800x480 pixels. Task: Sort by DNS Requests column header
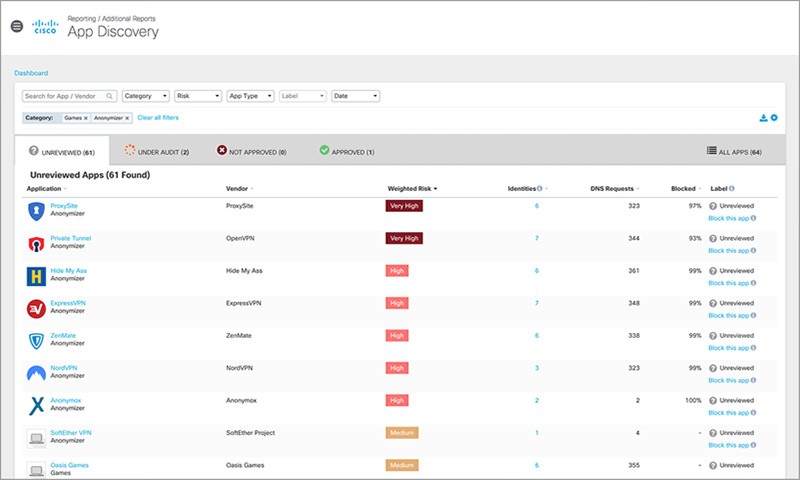click(x=615, y=189)
